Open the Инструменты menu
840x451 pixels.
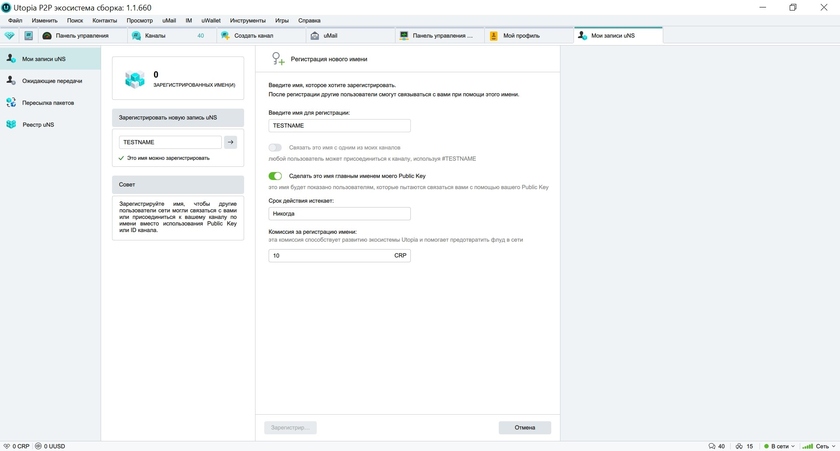(247, 20)
